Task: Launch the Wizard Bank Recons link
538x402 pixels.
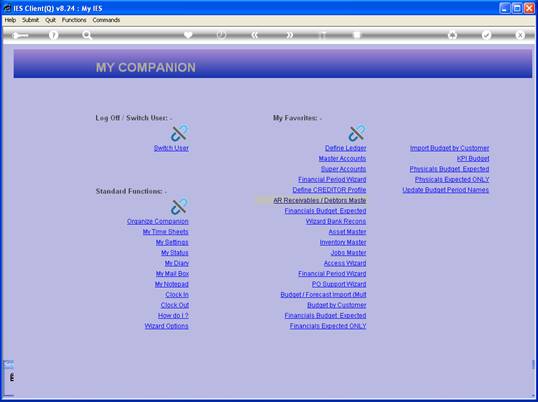Action: point(336,221)
